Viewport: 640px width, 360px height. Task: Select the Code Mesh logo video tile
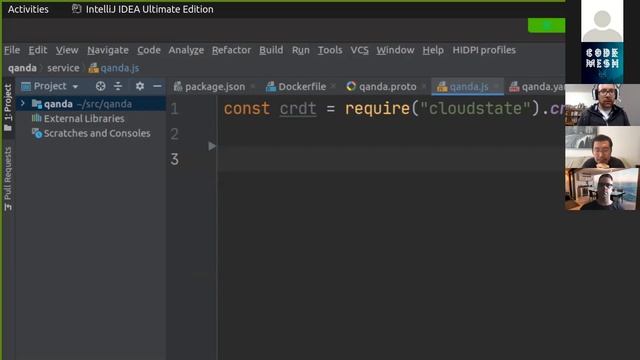point(602,63)
